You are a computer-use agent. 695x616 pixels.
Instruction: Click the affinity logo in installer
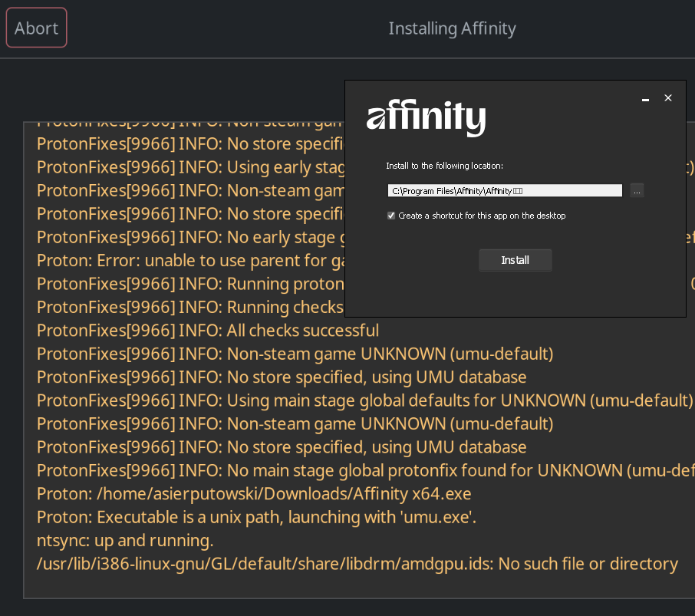point(426,117)
